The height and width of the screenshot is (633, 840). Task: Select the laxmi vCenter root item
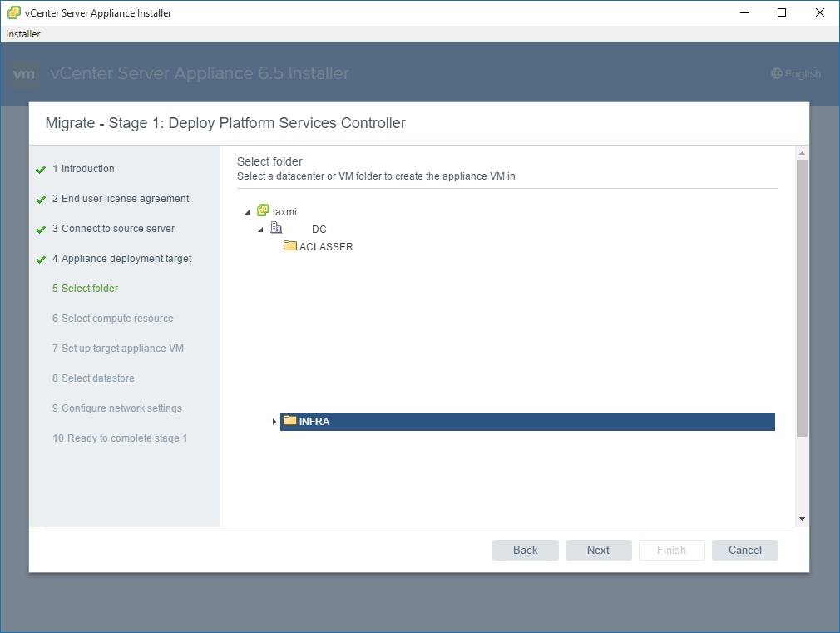pos(285,212)
